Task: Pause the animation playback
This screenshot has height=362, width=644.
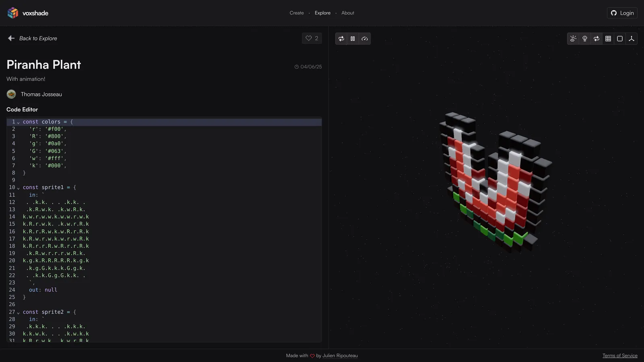Action: 353,39
